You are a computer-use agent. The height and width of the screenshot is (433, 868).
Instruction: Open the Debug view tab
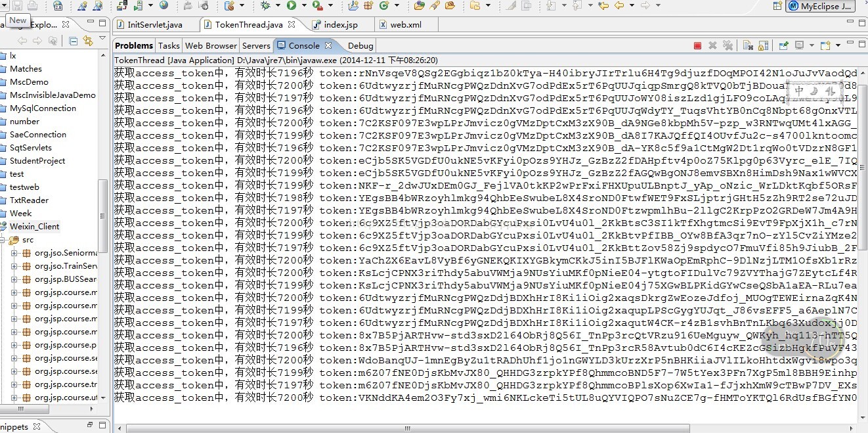(x=360, y=45)
